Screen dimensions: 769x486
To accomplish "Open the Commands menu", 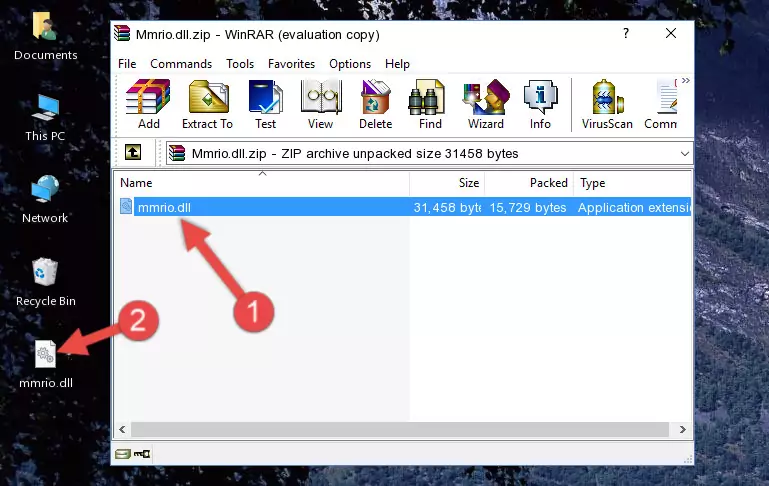I will 181,64.
